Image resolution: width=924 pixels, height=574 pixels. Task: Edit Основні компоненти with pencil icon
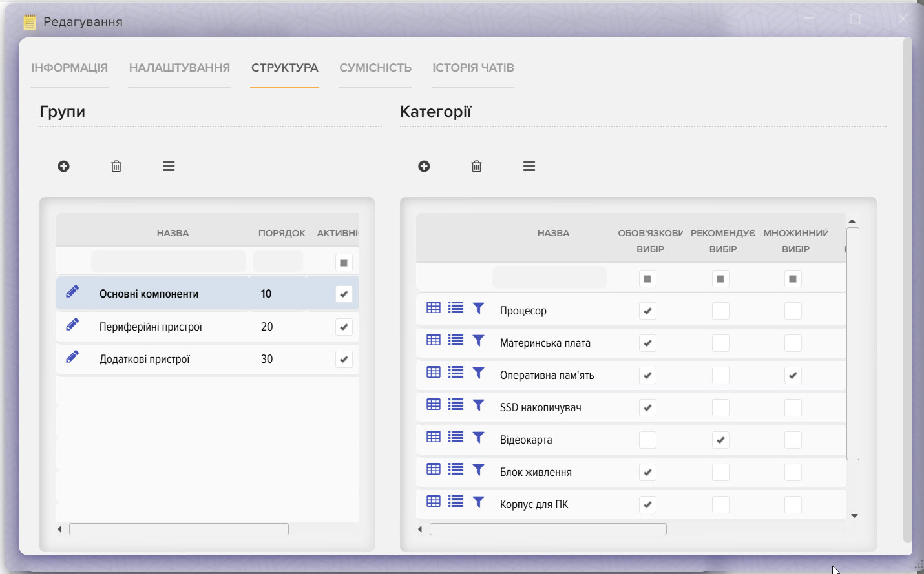tap(72, 292)
